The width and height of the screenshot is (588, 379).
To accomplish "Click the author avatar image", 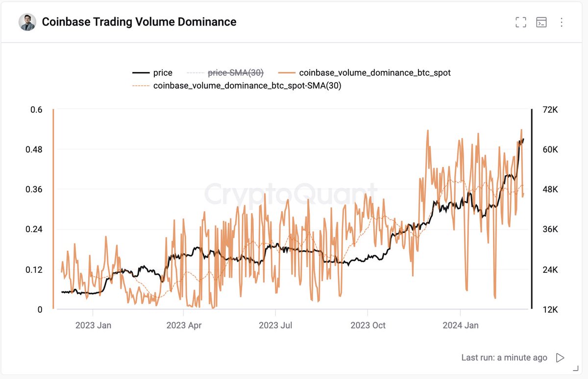I will point(28,22).
